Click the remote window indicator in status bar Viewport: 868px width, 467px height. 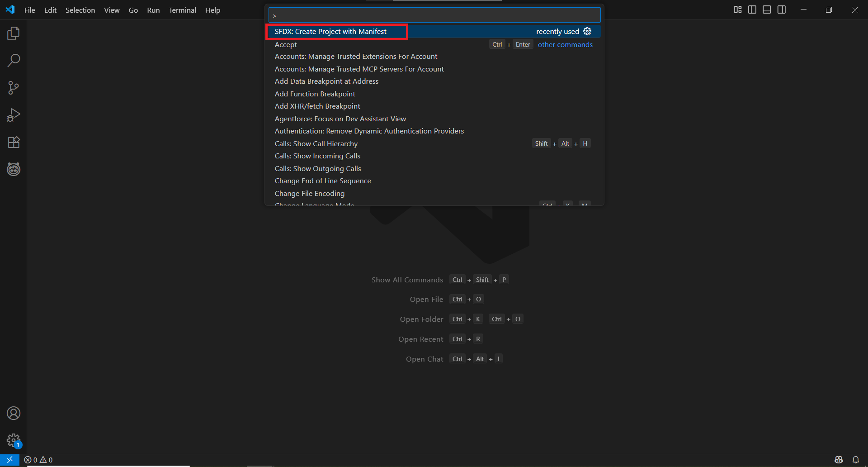9,460
